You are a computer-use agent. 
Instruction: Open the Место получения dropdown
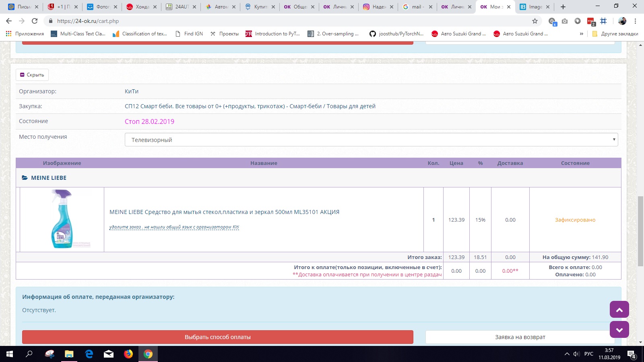371,140
